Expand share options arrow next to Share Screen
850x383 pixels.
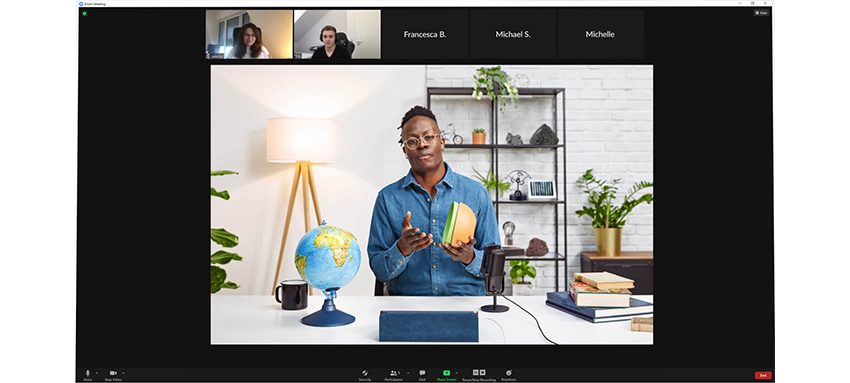[456, 373]
